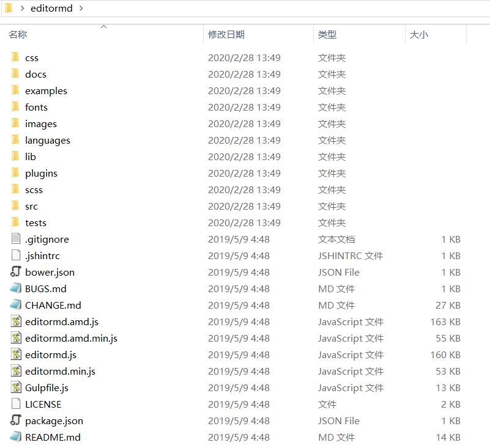Image resolution: width=490 pixels, height=448 pixels.
Task: Click the 163 KB size value
Action: coord(445,321)
